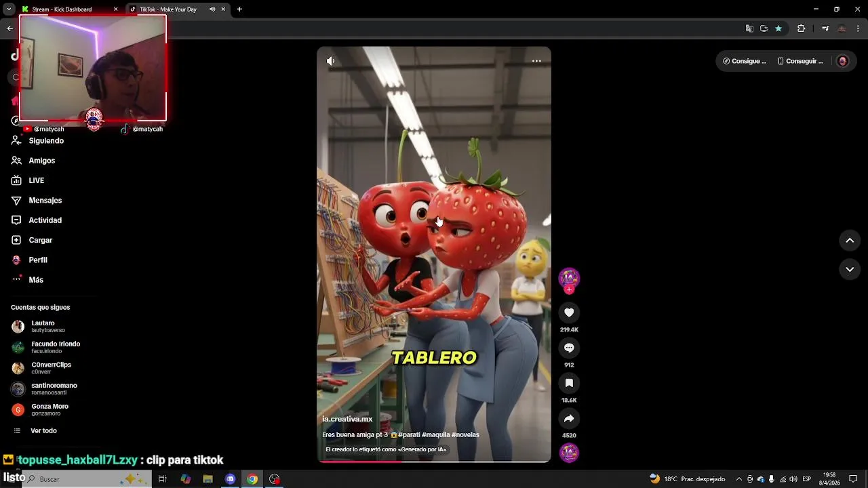Click the Windows search box Buscar
This screenshot has width=868, height=488.
(x=88, y=479)
